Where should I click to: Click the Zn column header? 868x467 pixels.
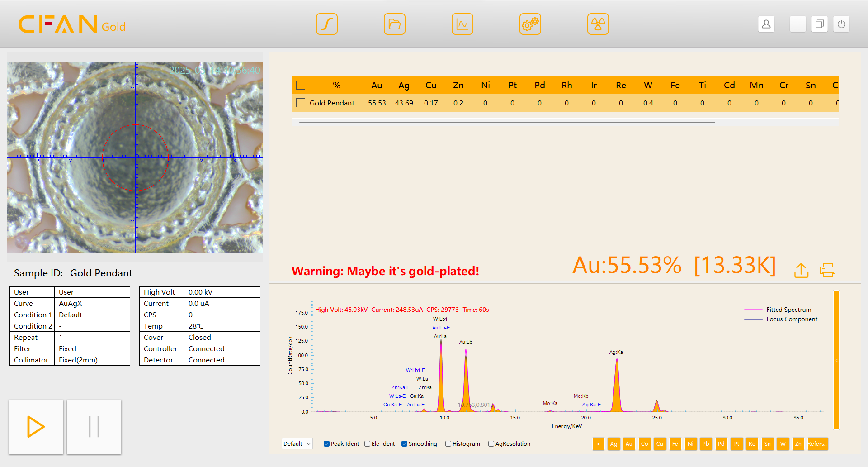click(x=458, y=85)
